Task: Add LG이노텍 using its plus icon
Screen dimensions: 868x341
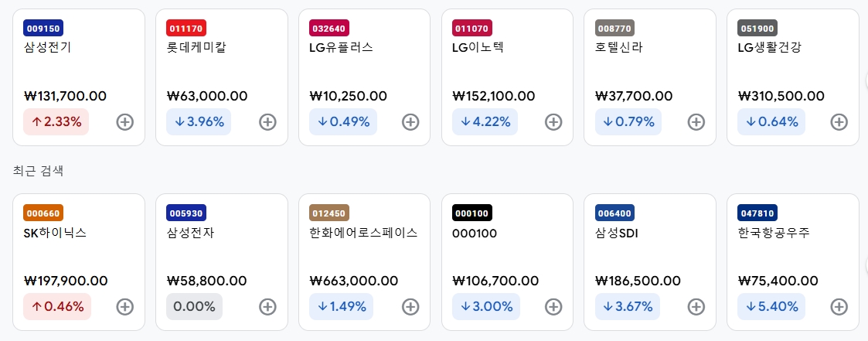Action: (553, 122)
